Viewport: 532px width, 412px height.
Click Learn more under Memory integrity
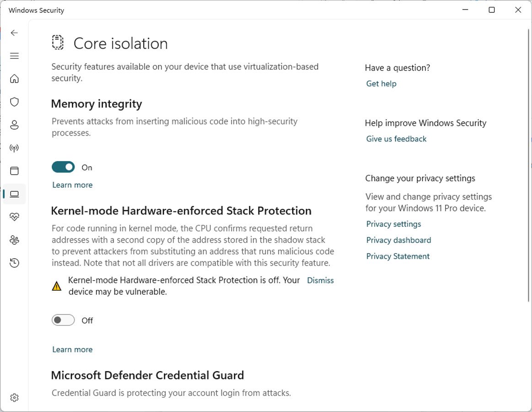point(72,184)
